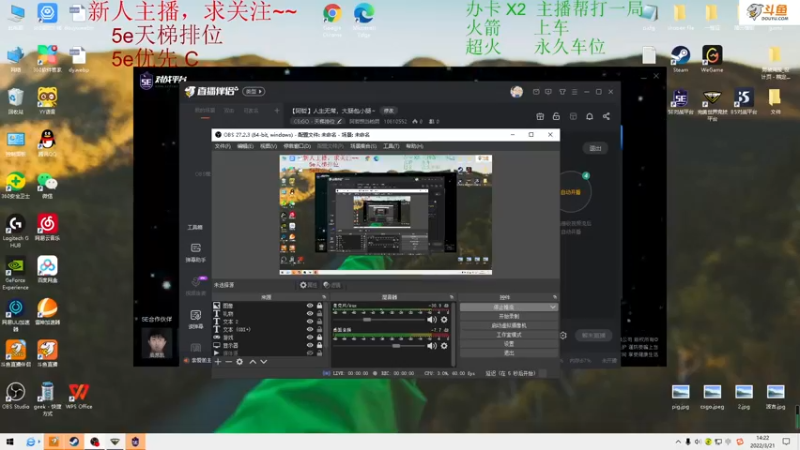Open the 编辑(E) menu in OBS
The width and height of the screenshot is (800, 450).
click(x=245, y=146)
